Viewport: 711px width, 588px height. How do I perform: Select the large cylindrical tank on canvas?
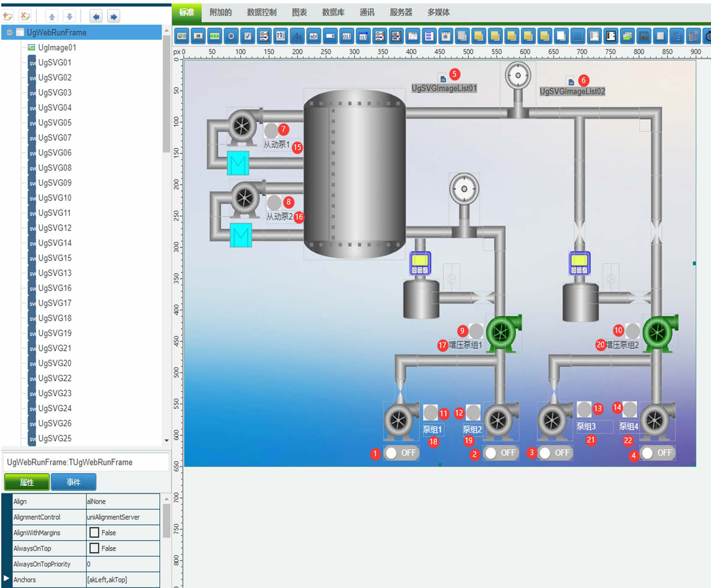tap(354, 174)
